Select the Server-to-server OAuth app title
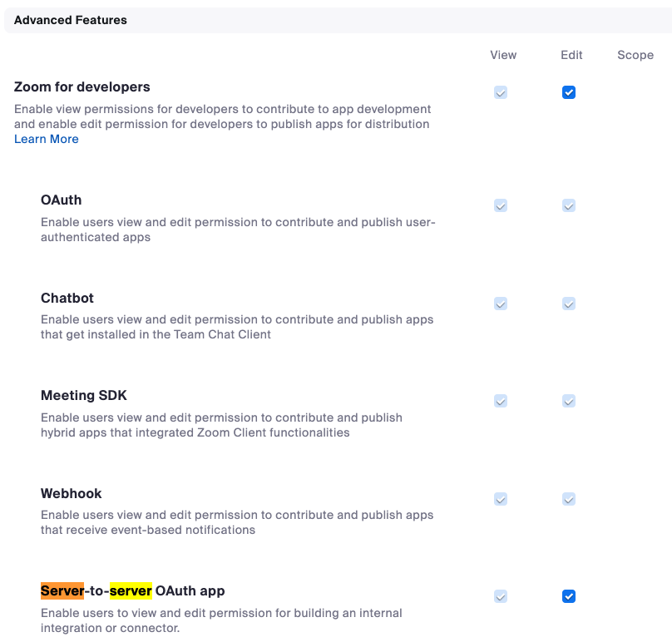Screen dimensions: 672x642 [133, 590]
